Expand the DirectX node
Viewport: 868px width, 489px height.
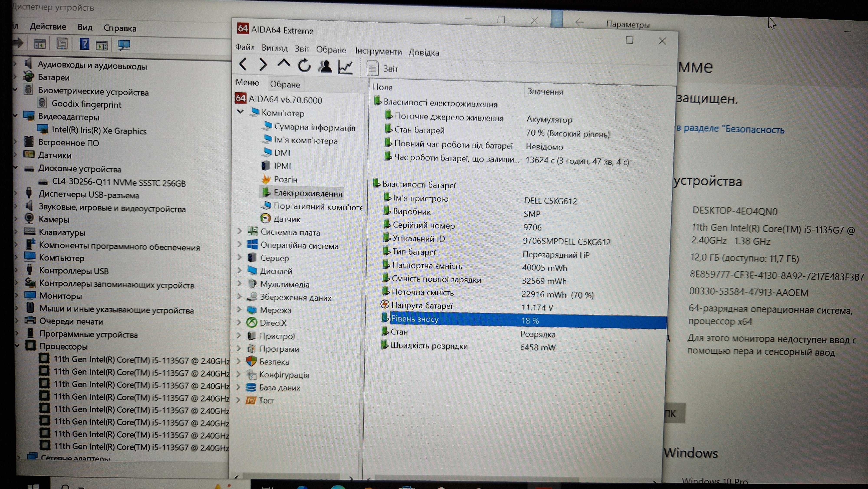click(239, 322)
